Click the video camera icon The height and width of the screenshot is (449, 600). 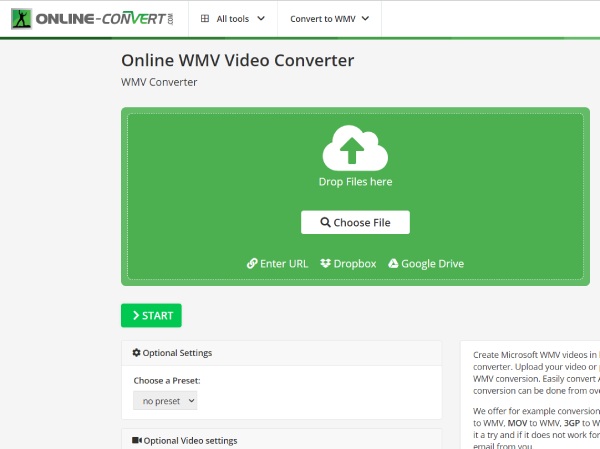[137, 440]
